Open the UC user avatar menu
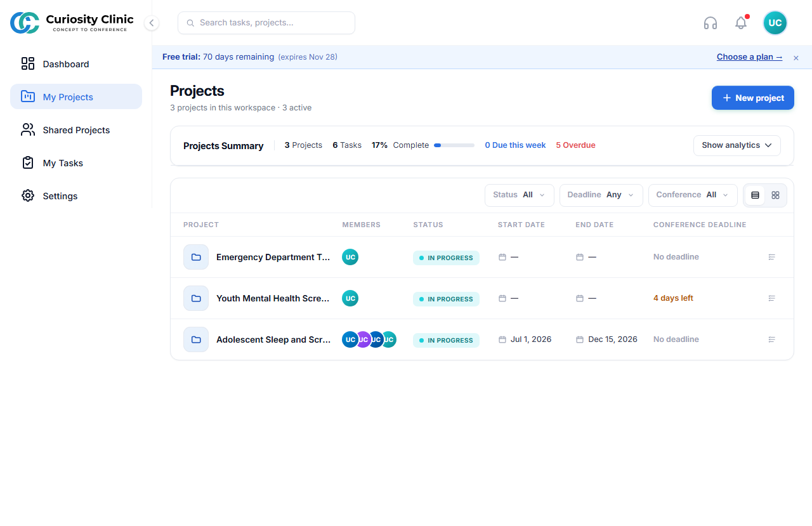The image size is (812, 526). 775,23
